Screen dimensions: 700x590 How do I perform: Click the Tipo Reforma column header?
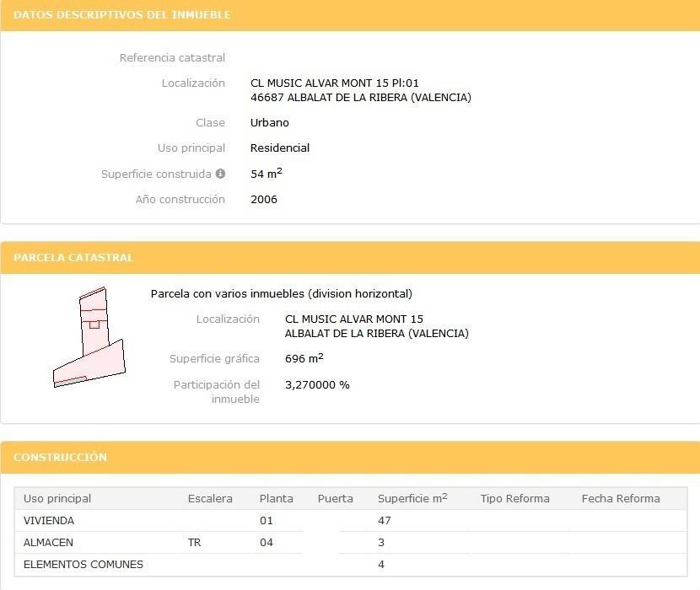point(514,498)
